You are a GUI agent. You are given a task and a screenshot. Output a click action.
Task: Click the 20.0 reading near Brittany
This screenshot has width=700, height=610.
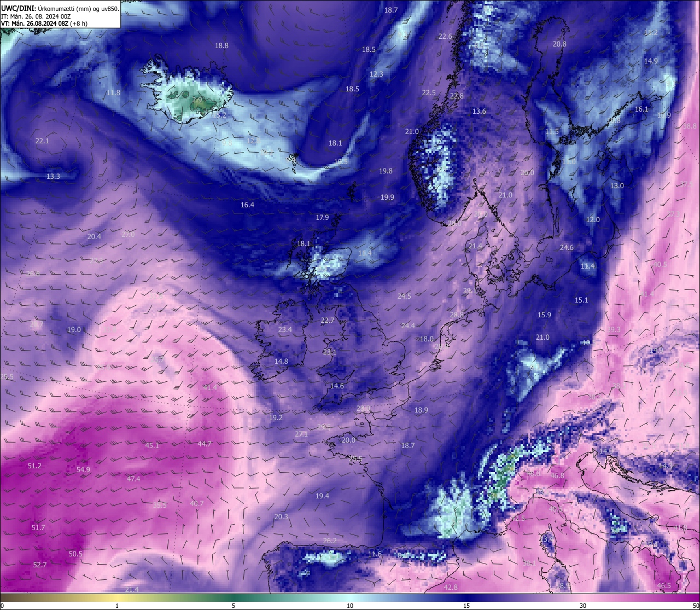coord(348,440)
